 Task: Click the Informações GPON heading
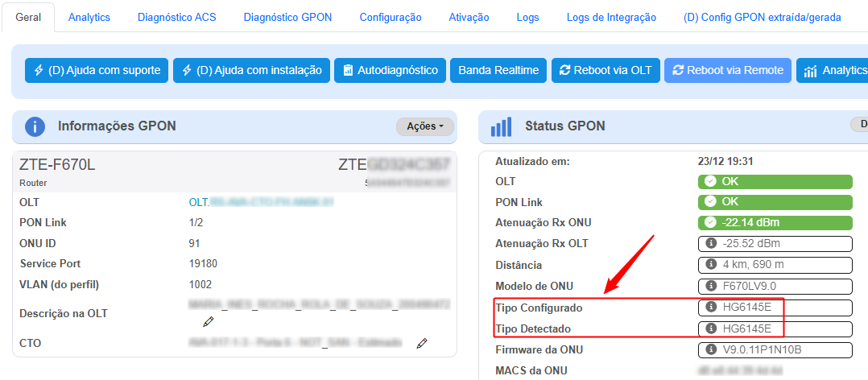pyautogui.click(x=117, y=126)
